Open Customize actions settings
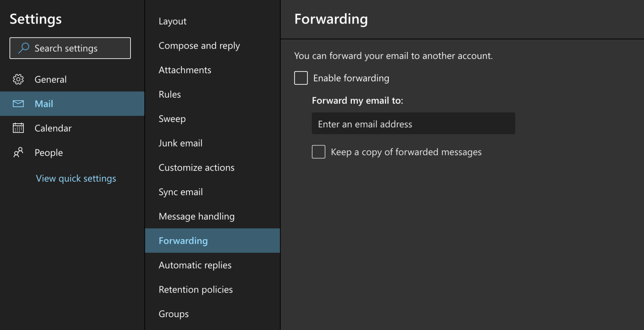644x330 pixels. click(x=213, y=167)
